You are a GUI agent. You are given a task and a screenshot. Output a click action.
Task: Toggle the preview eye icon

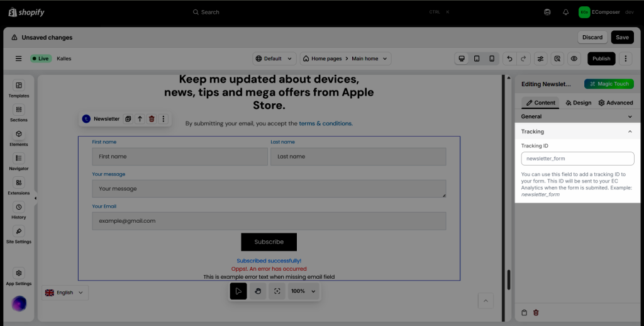[x=574, y=59]
